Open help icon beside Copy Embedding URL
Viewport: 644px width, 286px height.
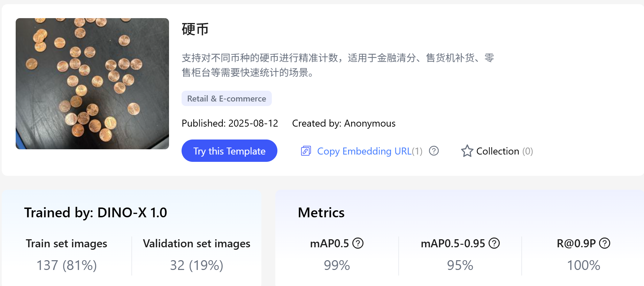coord(434,151)
